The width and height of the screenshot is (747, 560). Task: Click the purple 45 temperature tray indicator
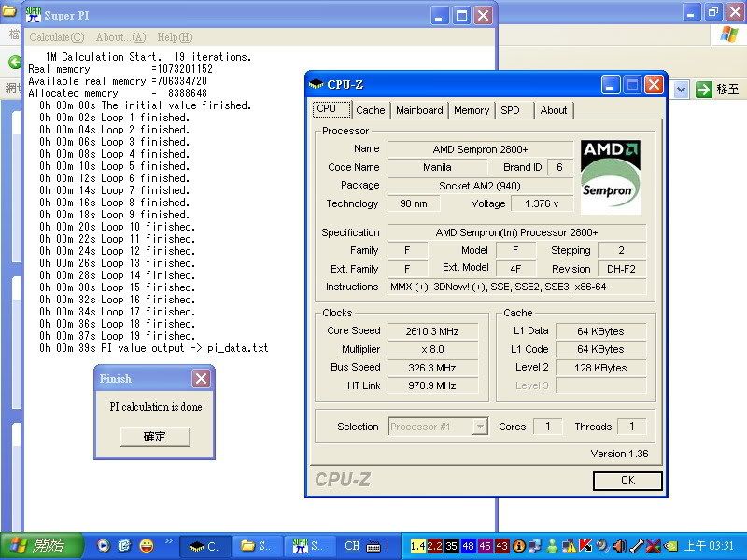point(485,546)
